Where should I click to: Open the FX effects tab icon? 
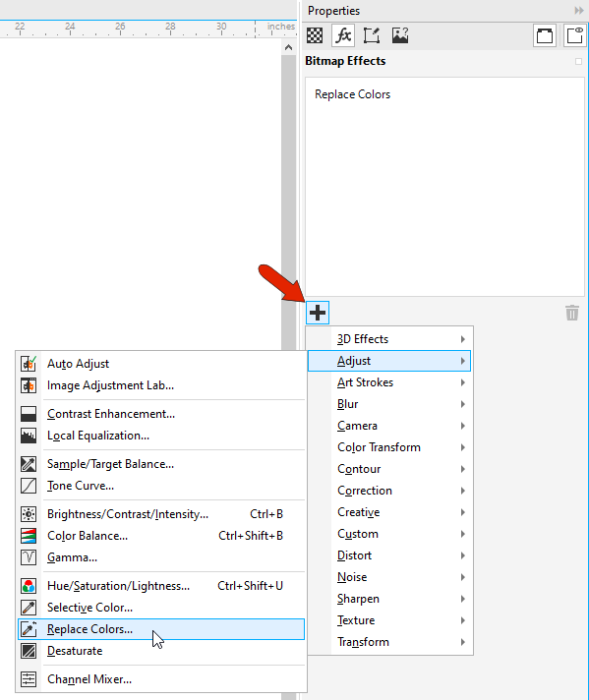343,35
